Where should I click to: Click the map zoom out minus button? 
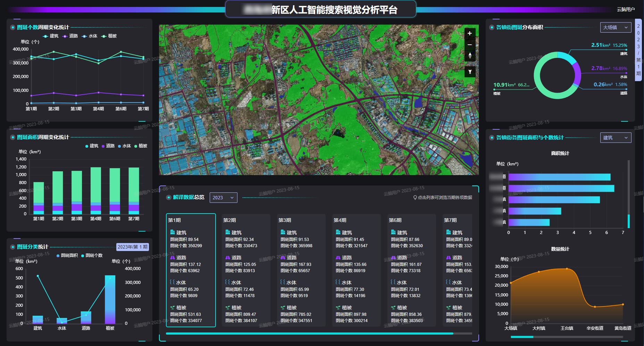click(469, 45)
